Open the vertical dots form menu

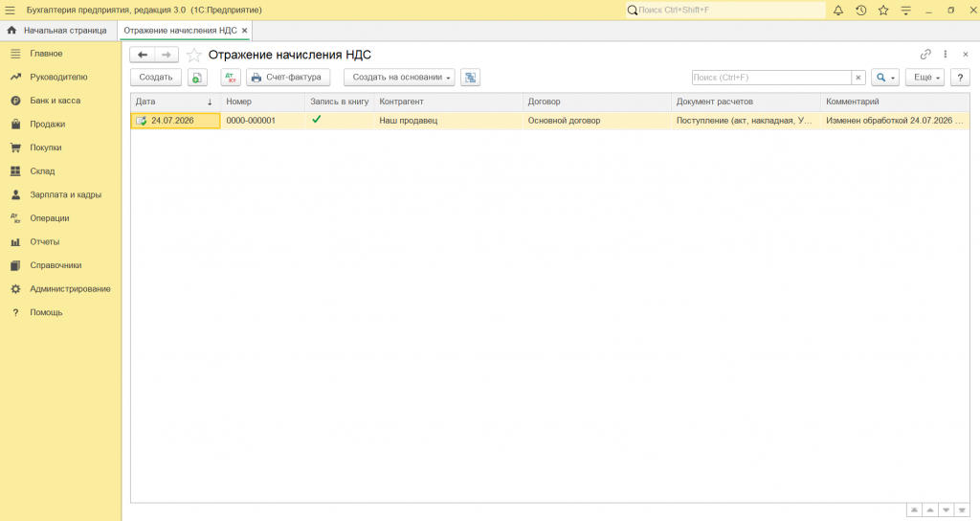tap(946, 55)
